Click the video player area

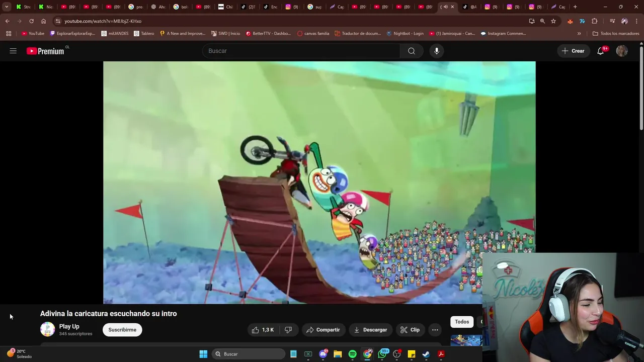pos(319,183)
